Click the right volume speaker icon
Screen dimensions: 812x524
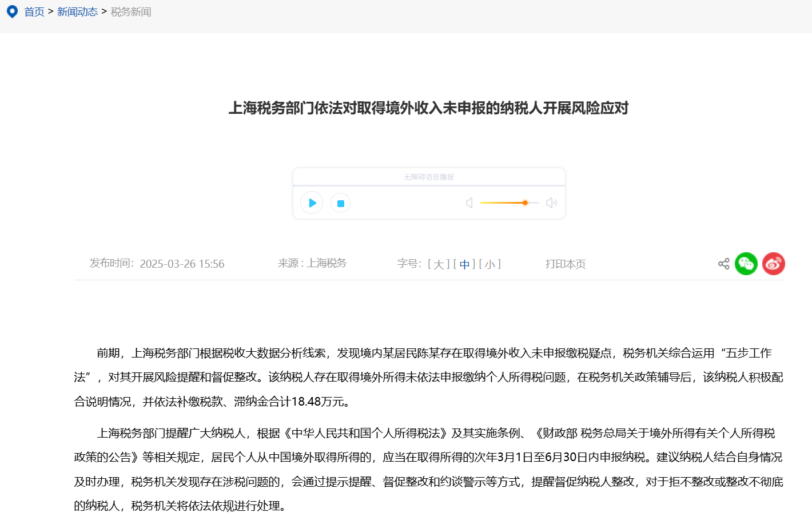coord(550,203)
